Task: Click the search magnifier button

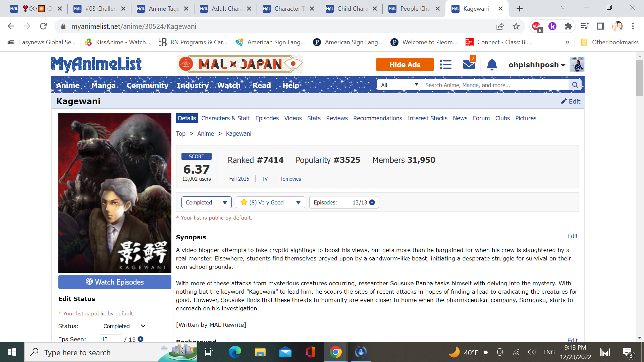Action: pyautogui.click(x=575, y=85)
